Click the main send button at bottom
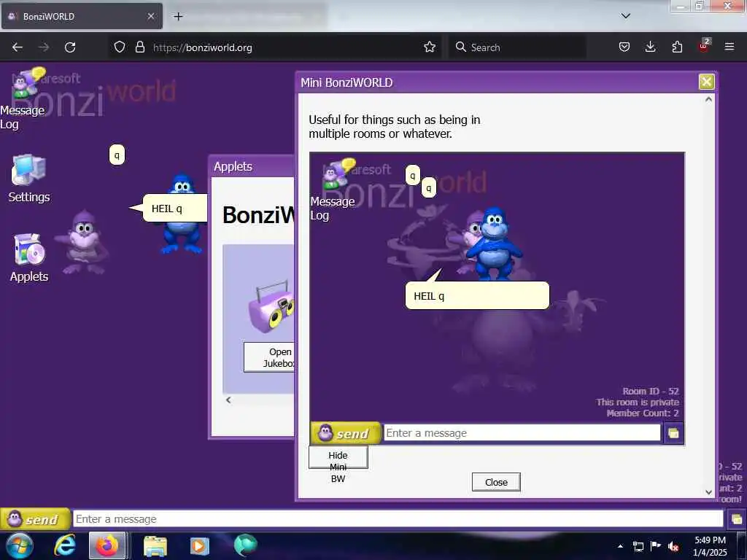Viewport: 747px width, 560px height. [x=35, y=519]
